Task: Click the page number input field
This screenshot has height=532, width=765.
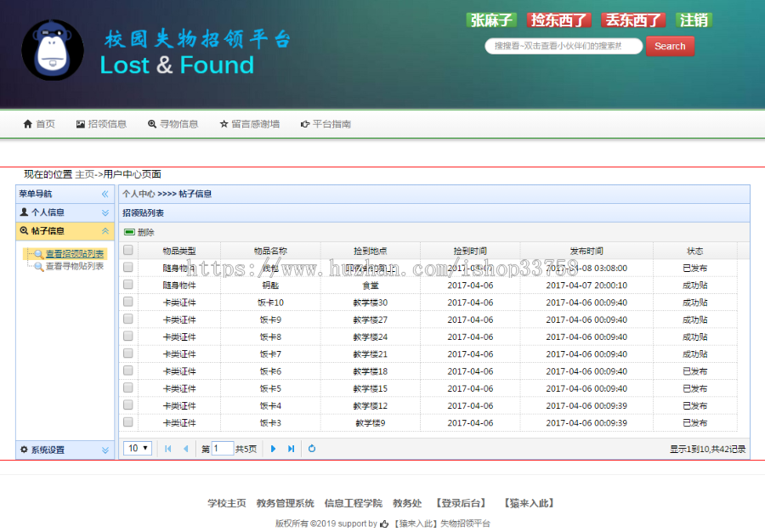Action: 223,448
